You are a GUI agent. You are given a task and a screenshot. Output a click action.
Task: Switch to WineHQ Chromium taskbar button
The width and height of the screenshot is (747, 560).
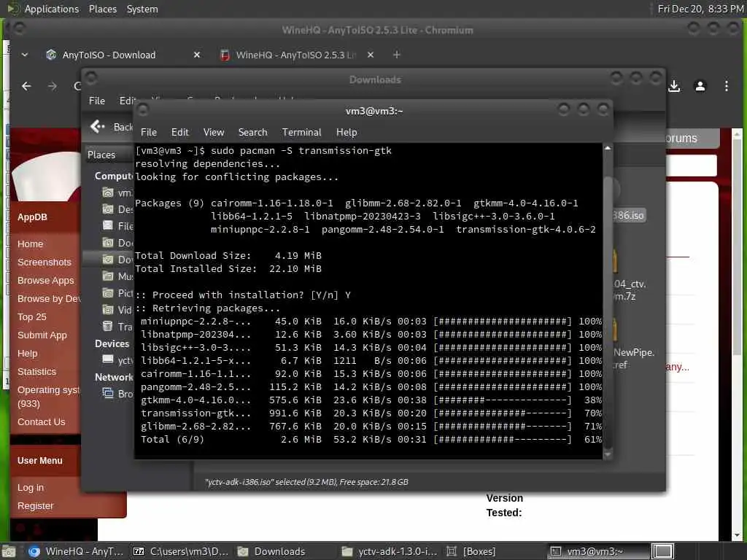click(x=75, y=551)
